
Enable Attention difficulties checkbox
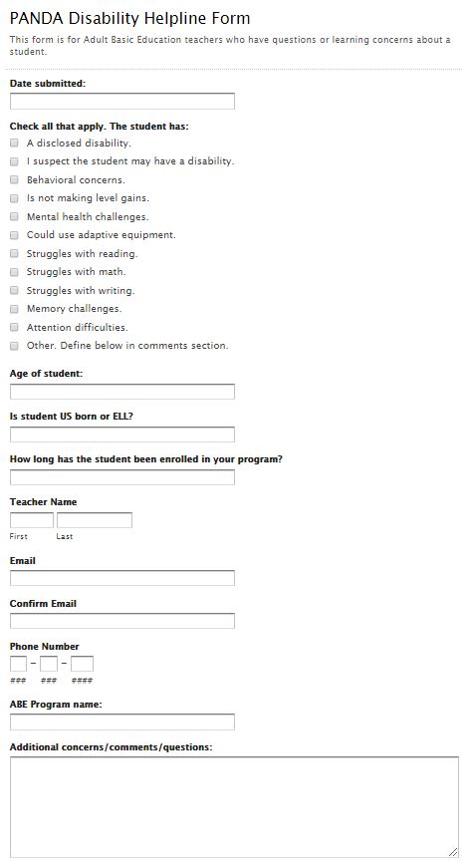tap(14, 327)
